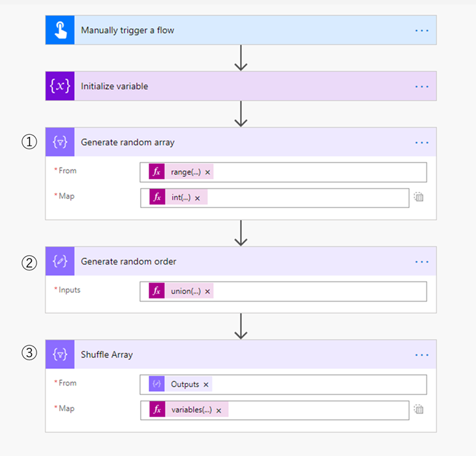Image resolution: width=476 pixels, height=456 pixels.
Task: Open the Generate random order ellipsis menu
Action: [x=422, y=262]
